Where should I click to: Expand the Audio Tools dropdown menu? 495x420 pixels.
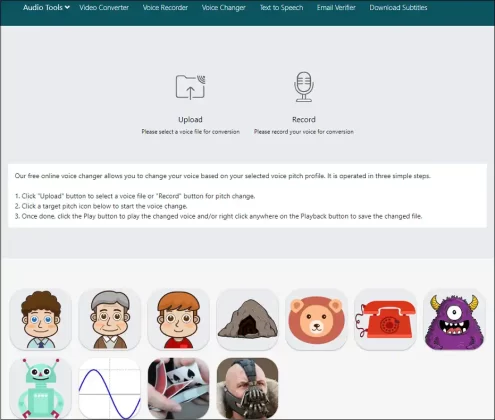coord(46,7)
